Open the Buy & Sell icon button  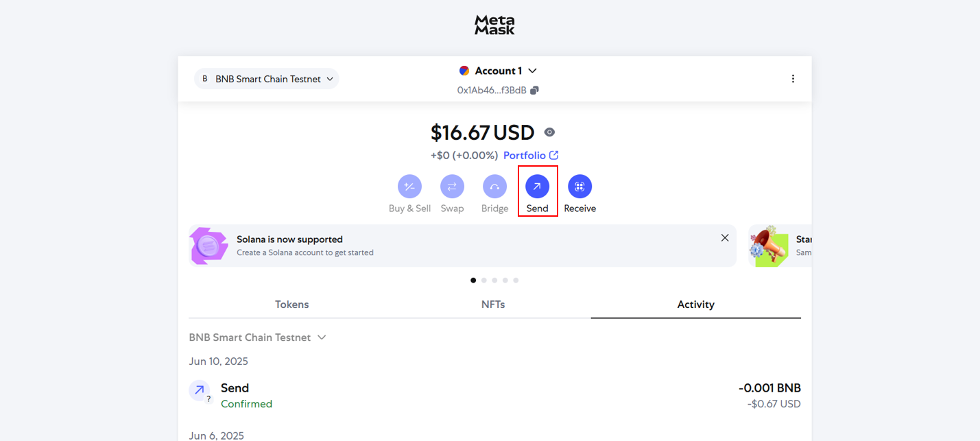pos(409,187)
